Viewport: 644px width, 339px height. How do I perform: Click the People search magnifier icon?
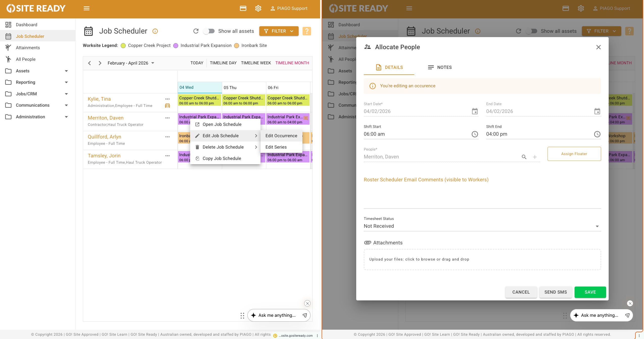coord(524,157)
